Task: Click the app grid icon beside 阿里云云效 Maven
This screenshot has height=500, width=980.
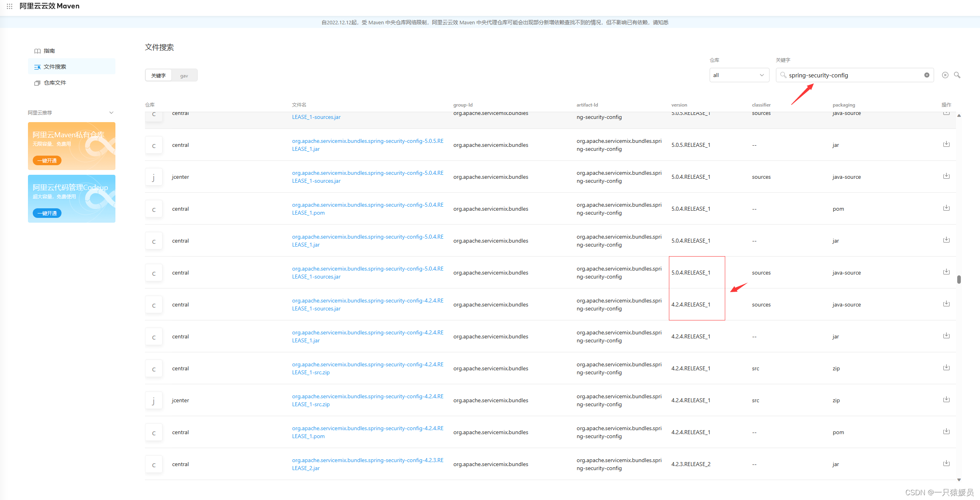Action: (x=10, y=6)
